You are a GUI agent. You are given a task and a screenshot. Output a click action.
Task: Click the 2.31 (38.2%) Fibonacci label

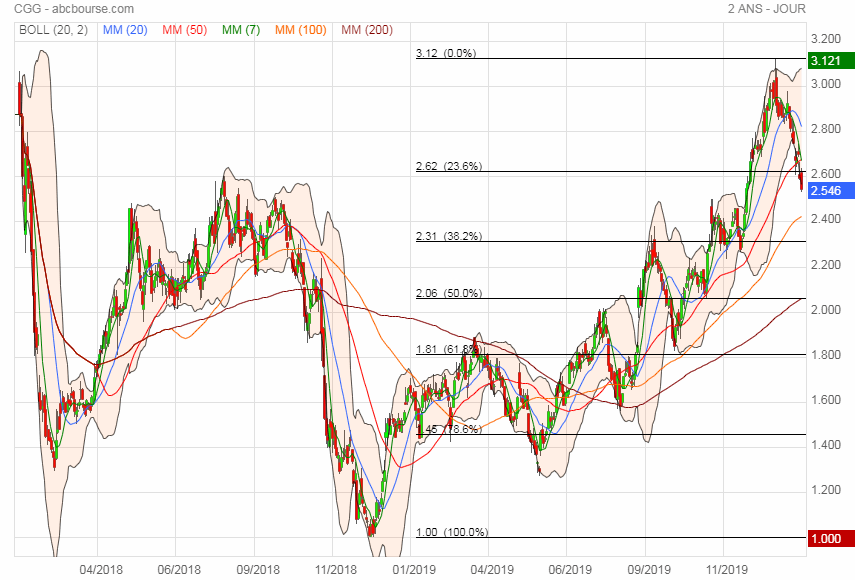(449, 236)
